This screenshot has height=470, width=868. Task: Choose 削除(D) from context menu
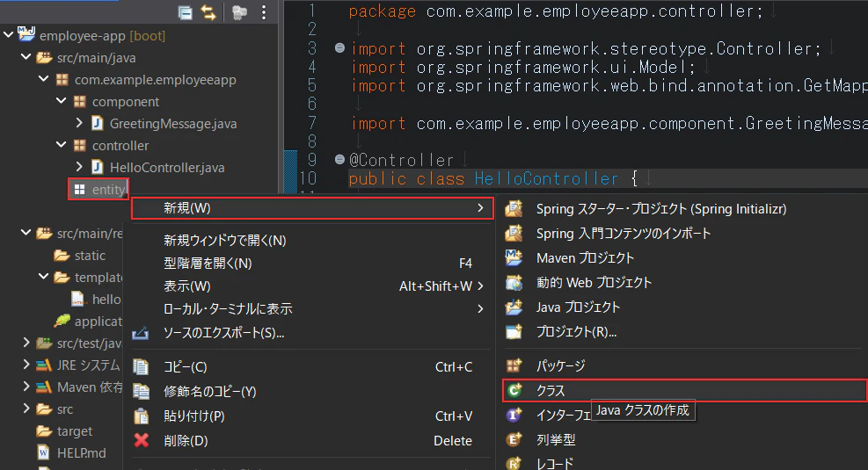pos(312,441)
